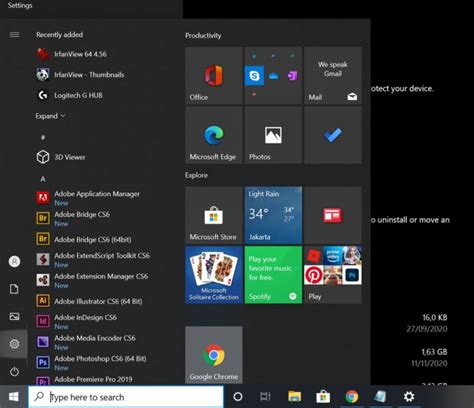Image resolution: width=474 pixels, height=408 pixels.
Task: Open Documents from the Start sidebar
Action: tap(14, 289)
